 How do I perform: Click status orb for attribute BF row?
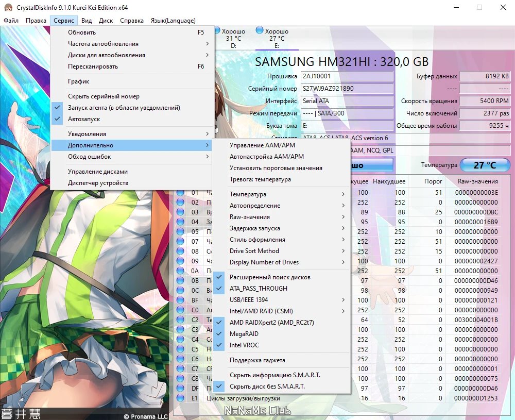click(180, 300)
